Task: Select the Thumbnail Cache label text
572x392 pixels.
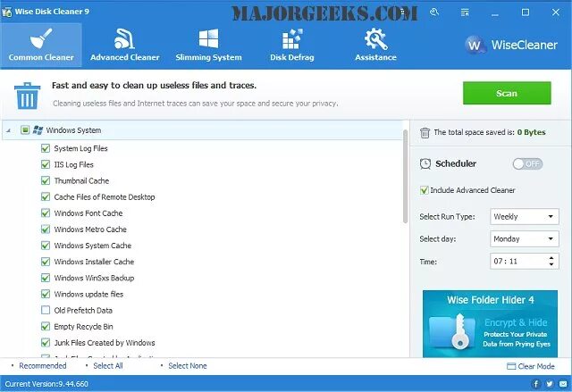Action: [81, 180]
